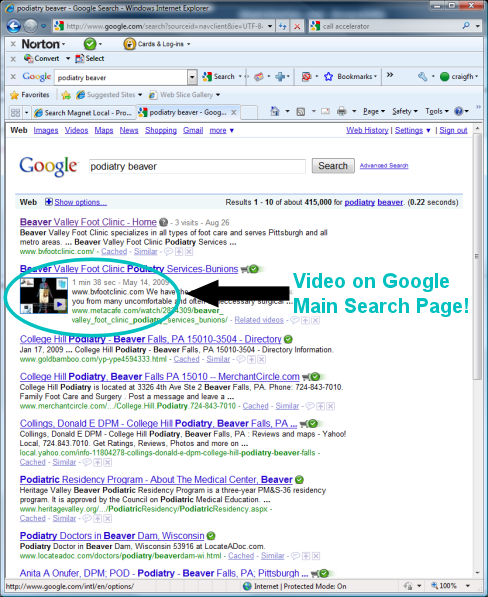Screen dimensions: 488x597
Task: Expand the Web Slice Gallery dropdown
Action: [x=218, y=95]
